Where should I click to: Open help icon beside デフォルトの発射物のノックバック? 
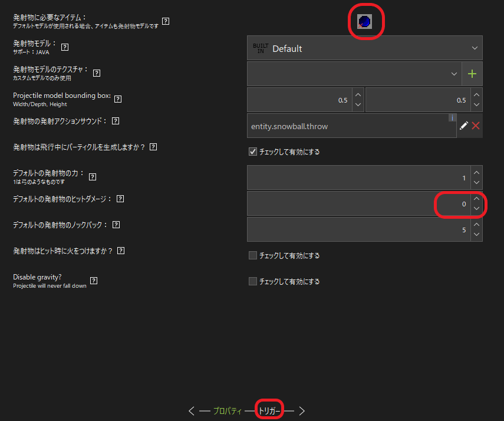[116, 225]
